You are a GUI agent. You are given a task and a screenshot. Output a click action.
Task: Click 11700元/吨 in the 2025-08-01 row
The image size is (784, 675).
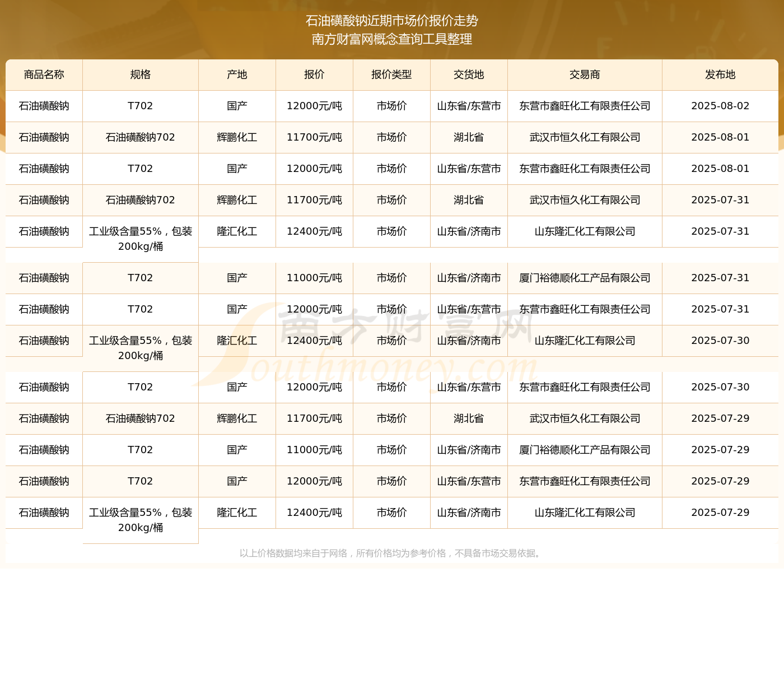tap(314, 137)
